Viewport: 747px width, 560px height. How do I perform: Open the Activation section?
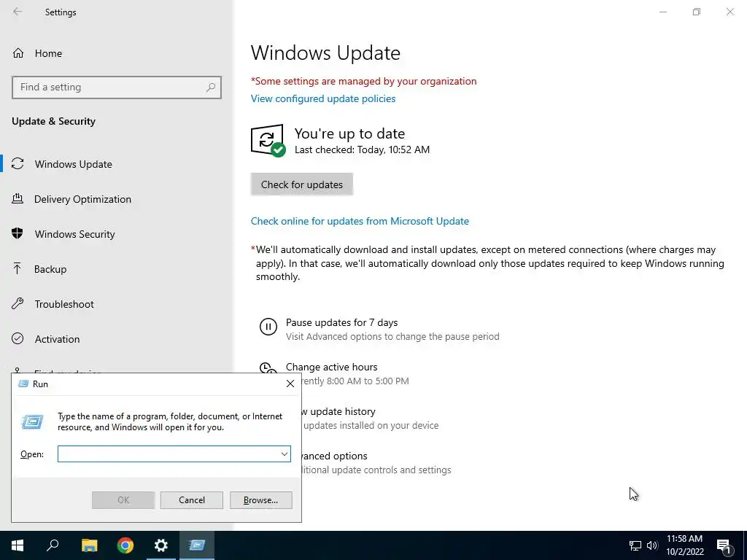coord(57,339)
